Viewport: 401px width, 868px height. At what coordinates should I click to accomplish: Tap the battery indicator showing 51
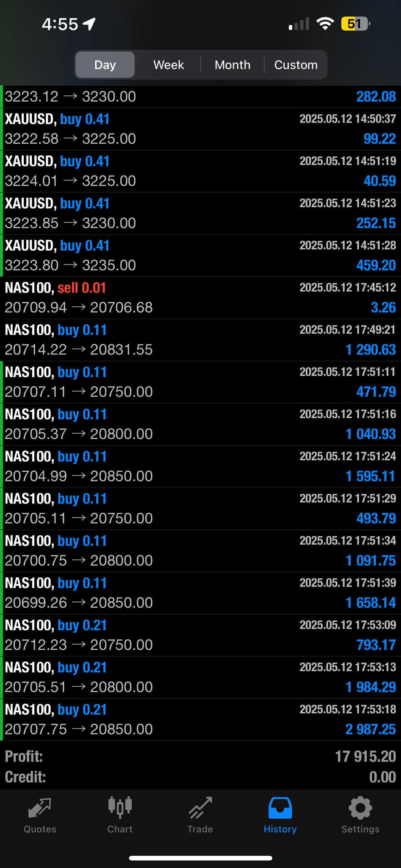(x=355, y=24)
